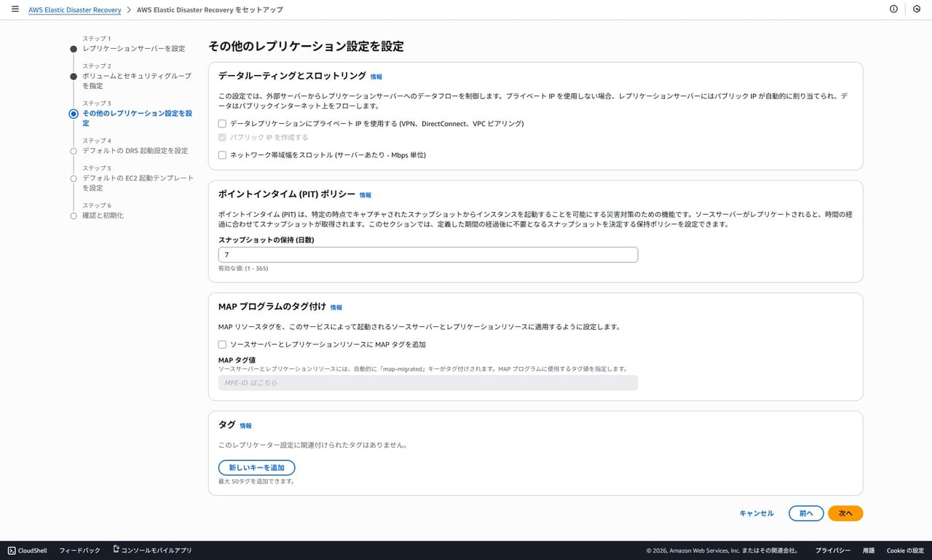
Task: Open info link for MAP program tagging
Action: 336,307
